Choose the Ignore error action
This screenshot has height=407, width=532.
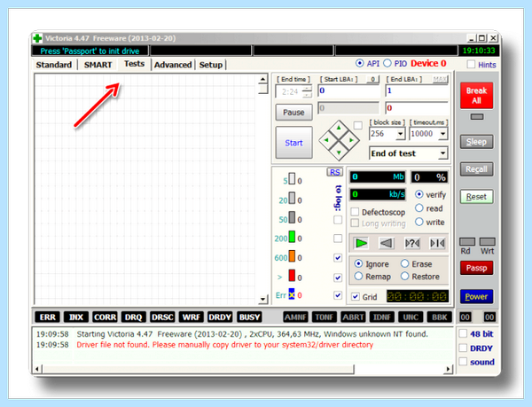click(358, 263)
